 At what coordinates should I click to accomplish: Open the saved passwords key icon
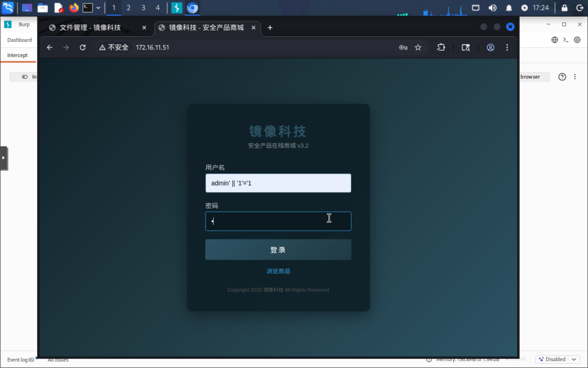tap(403, 48)
